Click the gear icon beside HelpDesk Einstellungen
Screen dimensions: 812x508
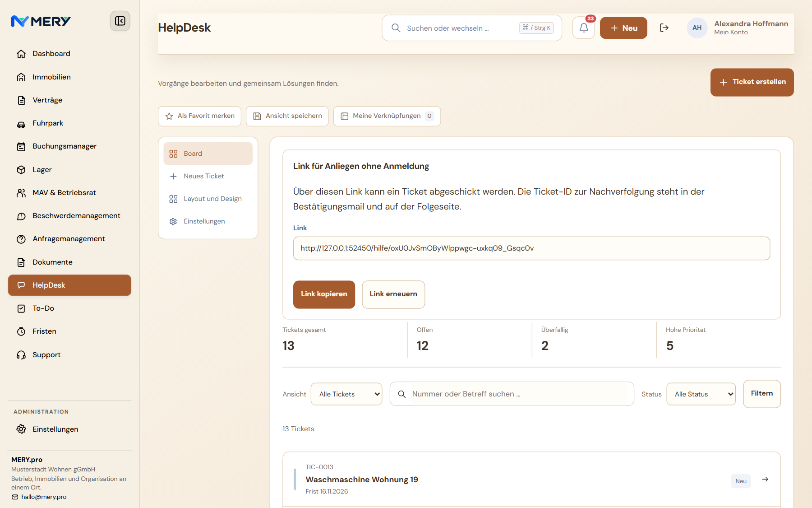tap(173, 222)
